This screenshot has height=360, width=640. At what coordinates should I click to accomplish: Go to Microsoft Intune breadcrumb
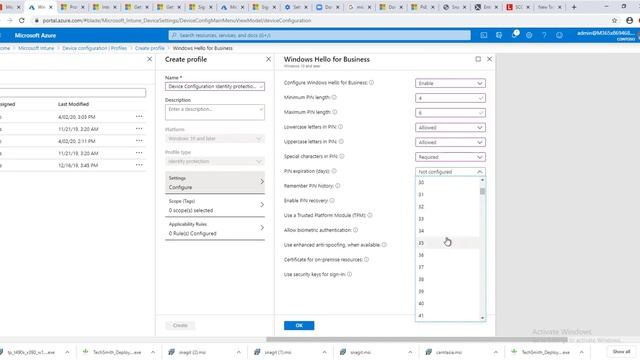36,48
